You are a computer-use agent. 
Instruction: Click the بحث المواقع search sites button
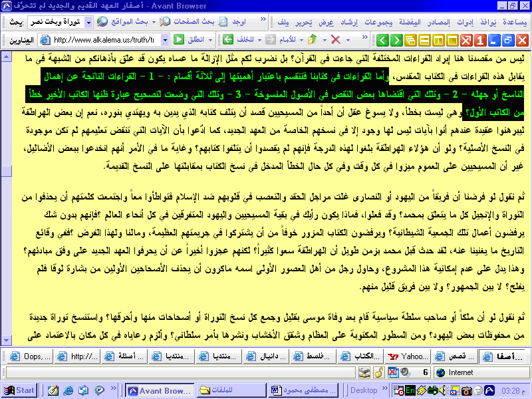128,21
